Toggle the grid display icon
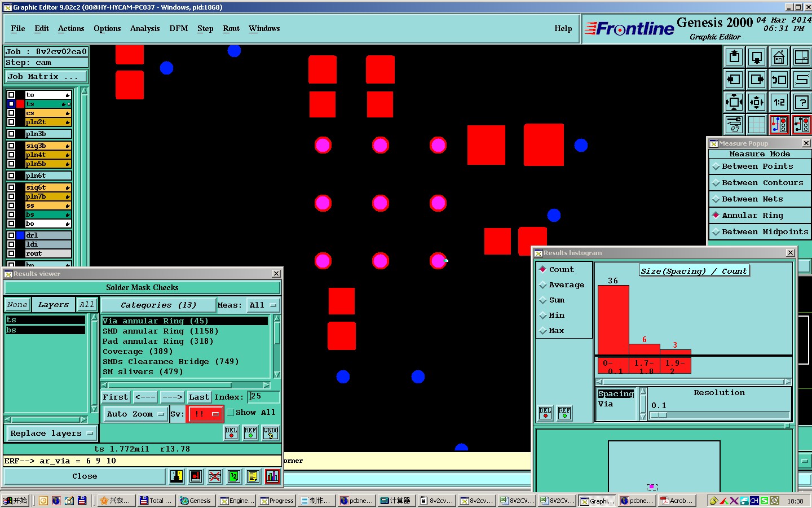The image size is (812, 508). [757, 125]
